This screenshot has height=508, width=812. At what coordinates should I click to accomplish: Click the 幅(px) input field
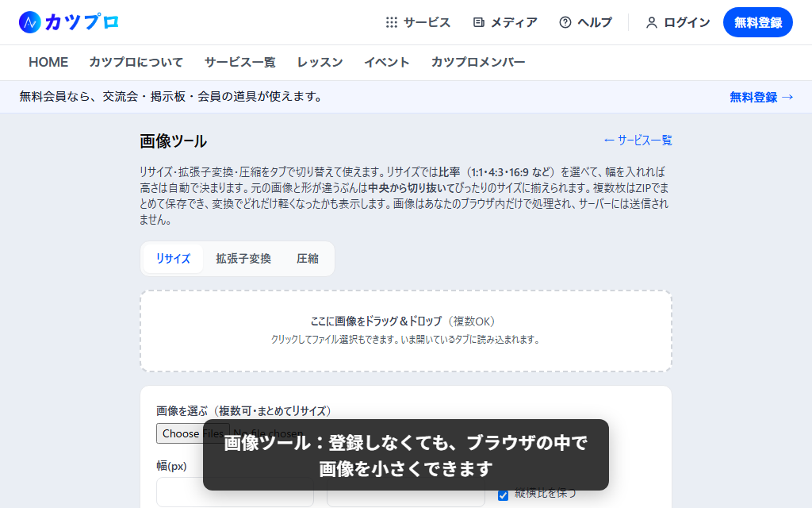pos(235,492)
